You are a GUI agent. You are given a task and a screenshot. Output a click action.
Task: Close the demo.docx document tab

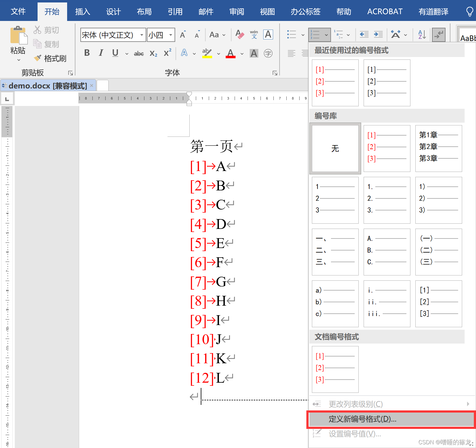(91, 85)
